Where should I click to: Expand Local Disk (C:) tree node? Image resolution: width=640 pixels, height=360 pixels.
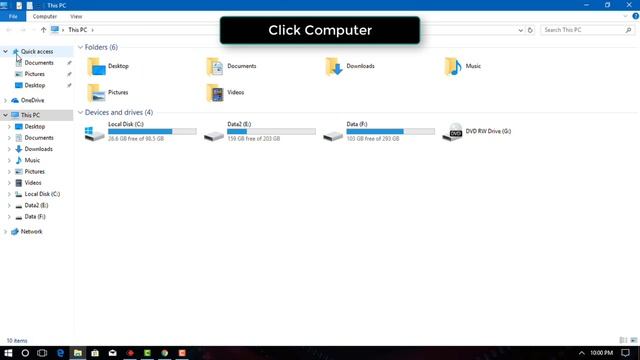point(9,194)
